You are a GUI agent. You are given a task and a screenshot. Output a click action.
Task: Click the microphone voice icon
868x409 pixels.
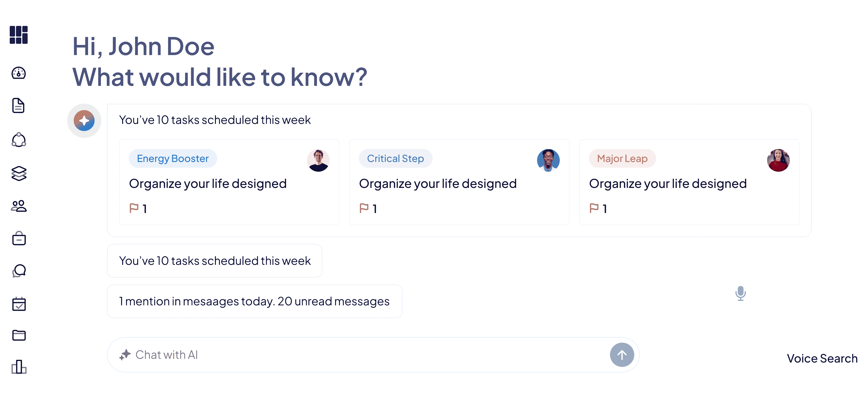click(741, 293)
